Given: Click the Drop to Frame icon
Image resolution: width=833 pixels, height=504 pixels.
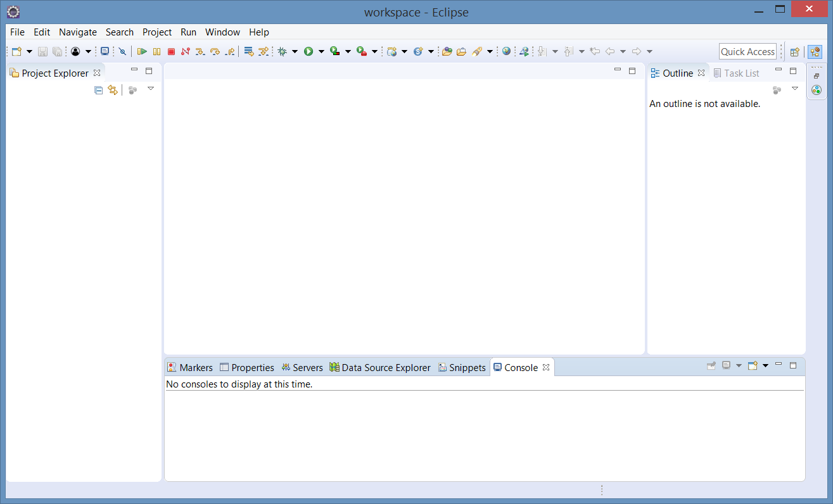Looking at the screenshot, I should pos(249,51).
